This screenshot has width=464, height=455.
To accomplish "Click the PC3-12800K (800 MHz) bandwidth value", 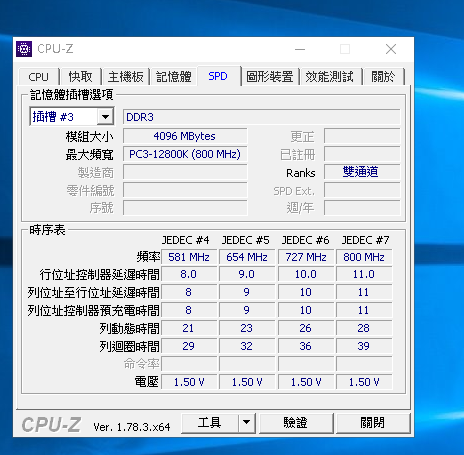I will click(x=185, y=154).
